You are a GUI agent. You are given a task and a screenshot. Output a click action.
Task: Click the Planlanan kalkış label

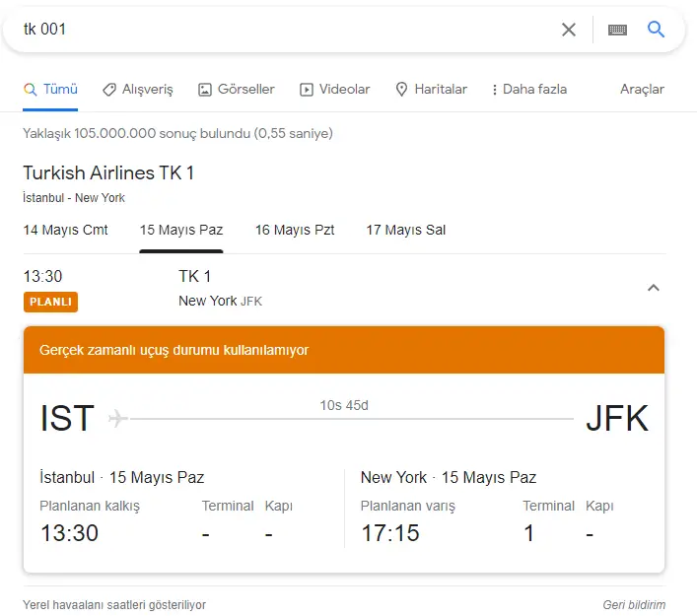90,506
